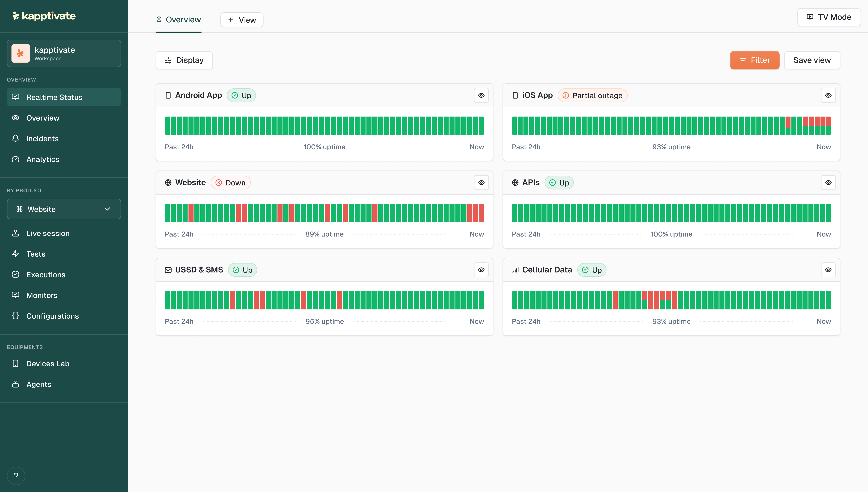Click the kapptivate logo in sidebar
Viewport: 868px width, 492px height.
(x=44, y=16)
